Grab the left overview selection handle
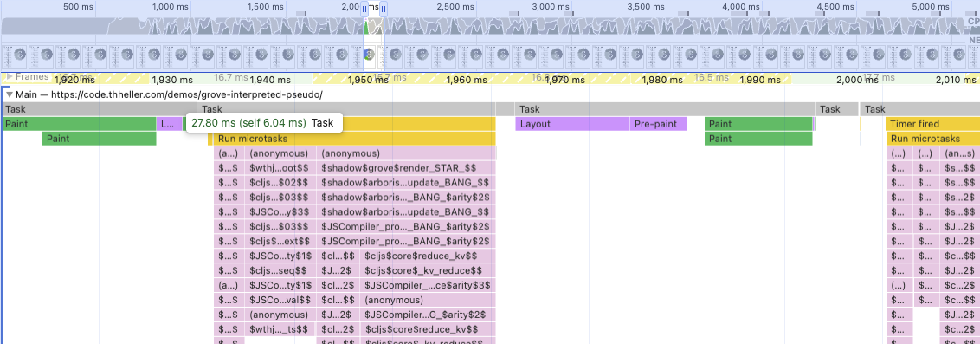This screenshot has width=980, height=344. [x=364, y=9]
